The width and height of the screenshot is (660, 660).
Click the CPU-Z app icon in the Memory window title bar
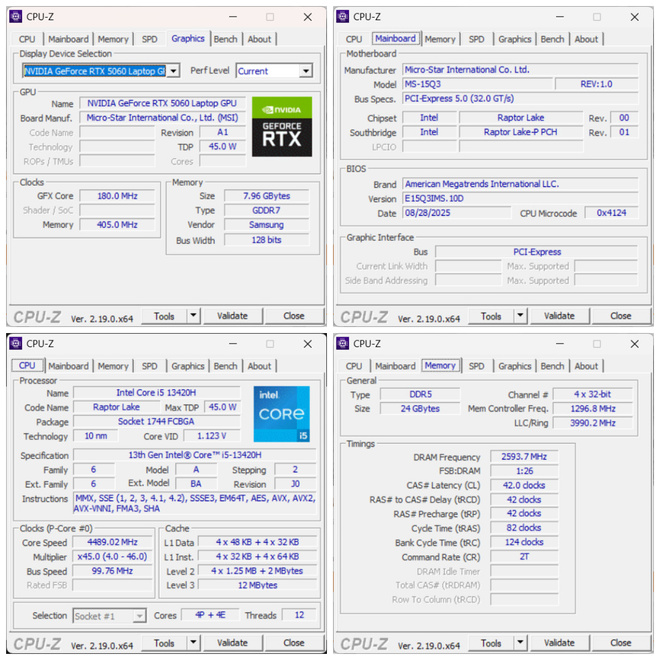pos(343,343)
